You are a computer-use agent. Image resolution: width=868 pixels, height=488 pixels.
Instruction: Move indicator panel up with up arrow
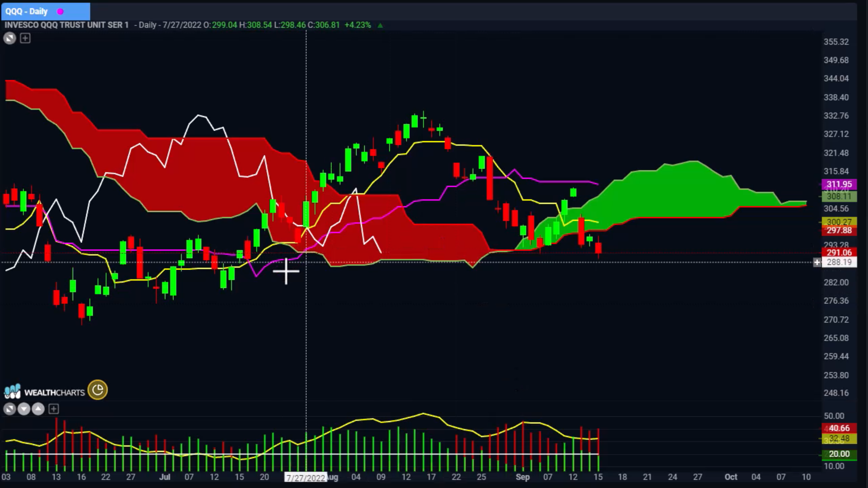click(x=38, y=409)
